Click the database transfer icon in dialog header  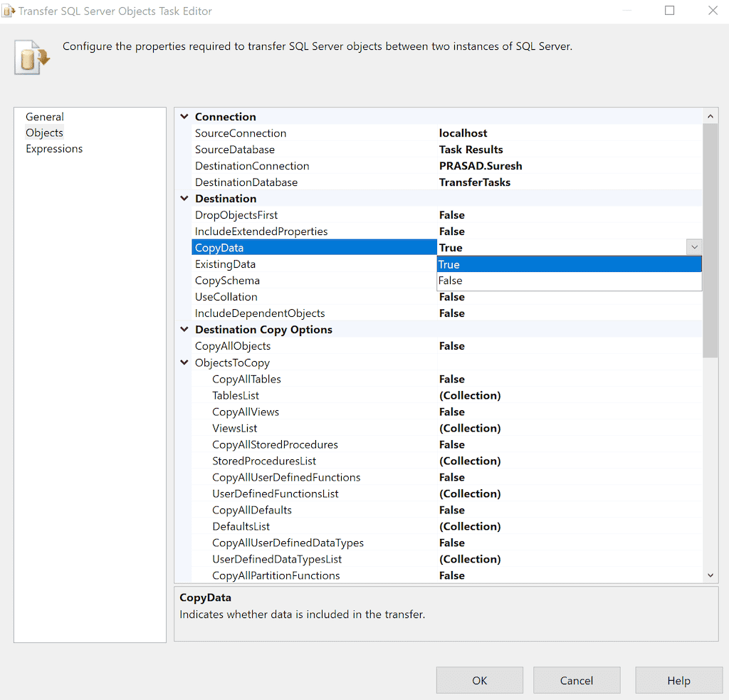(x=32, y=57)
